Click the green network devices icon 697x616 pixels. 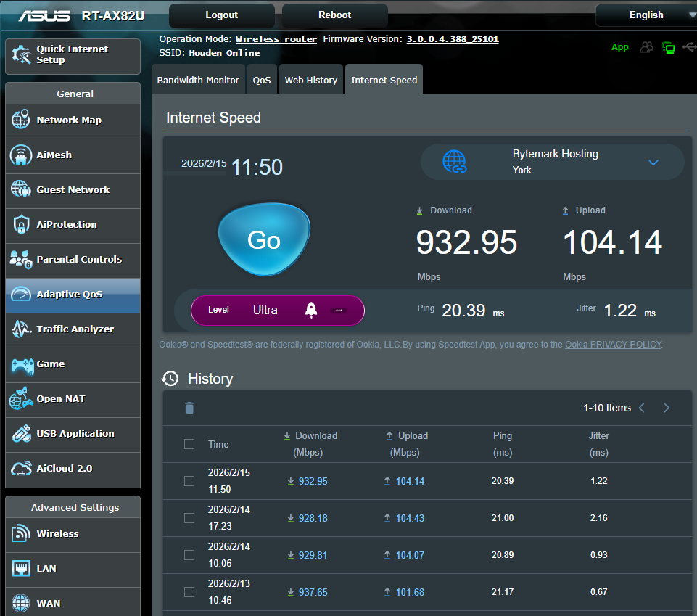point(668,47)
